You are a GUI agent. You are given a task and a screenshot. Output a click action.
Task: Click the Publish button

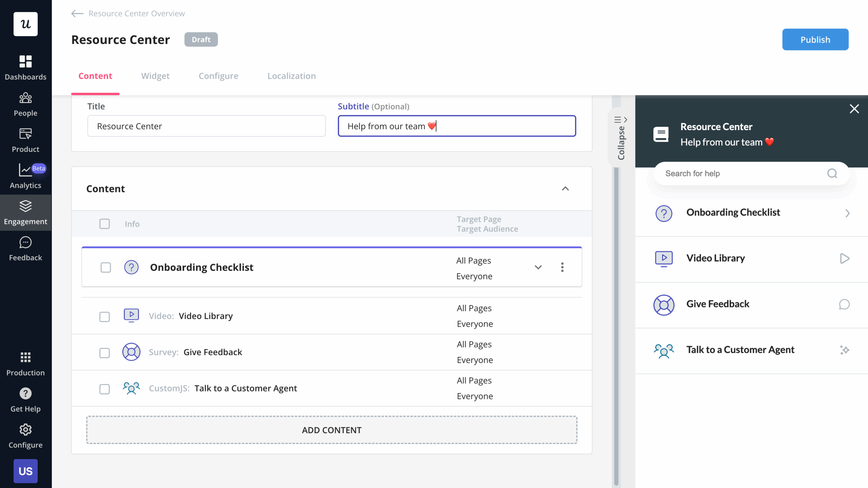pos(815,39)
